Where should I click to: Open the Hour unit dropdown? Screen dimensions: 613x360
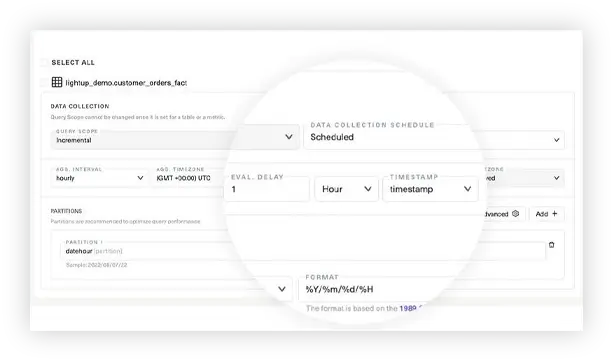[346, 189]
